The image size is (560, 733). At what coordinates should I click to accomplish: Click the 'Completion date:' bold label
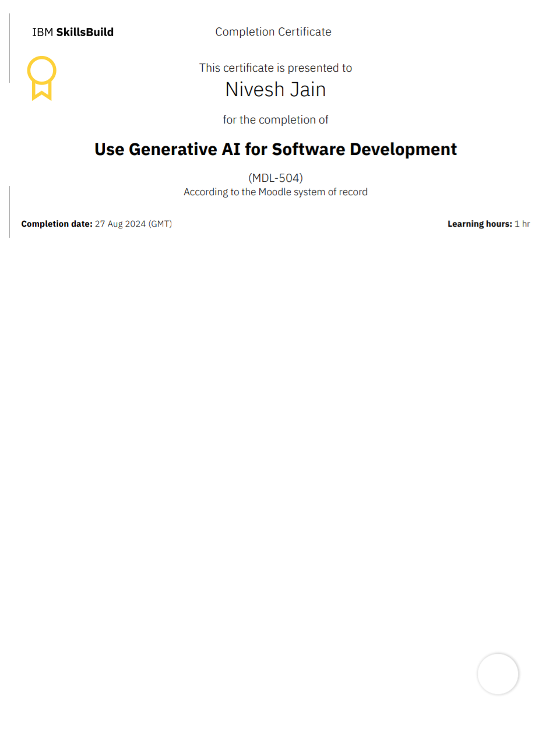pos(57,224)
